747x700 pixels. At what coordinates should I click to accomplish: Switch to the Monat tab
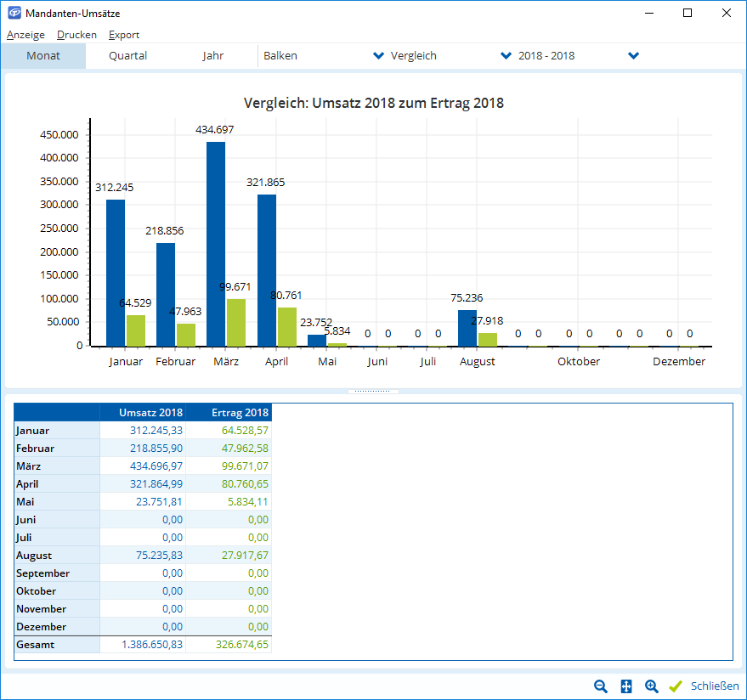[x=43, y=56]
